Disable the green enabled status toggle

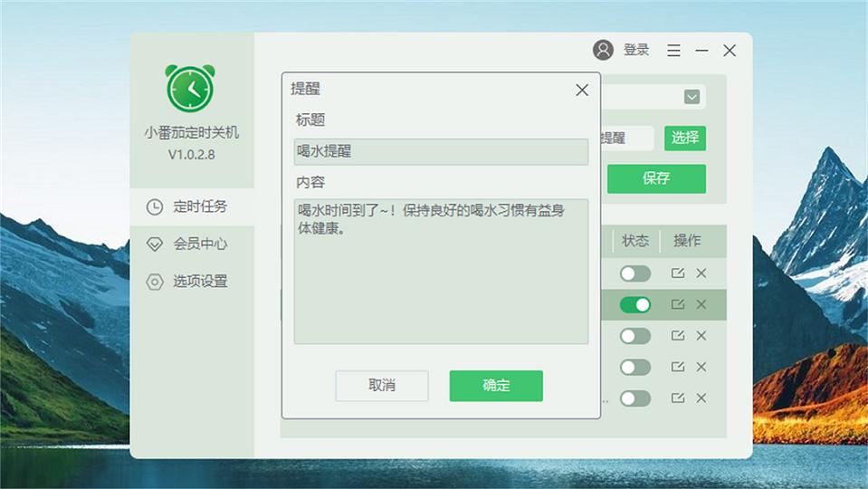[635, 304]
